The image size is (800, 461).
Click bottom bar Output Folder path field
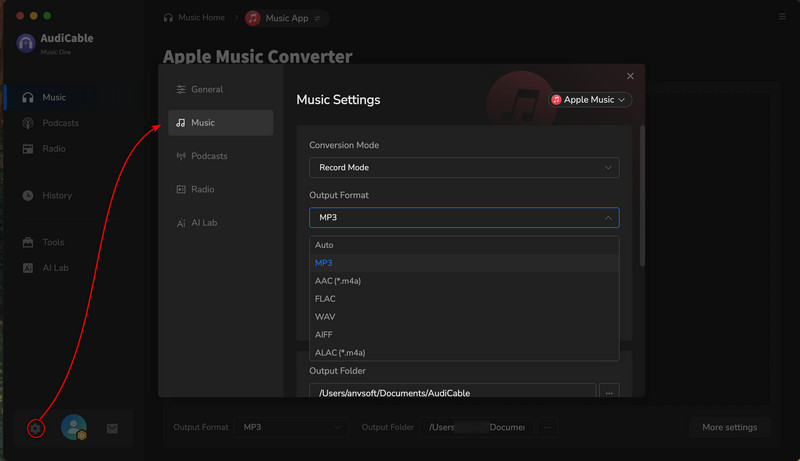pos(477,427)
